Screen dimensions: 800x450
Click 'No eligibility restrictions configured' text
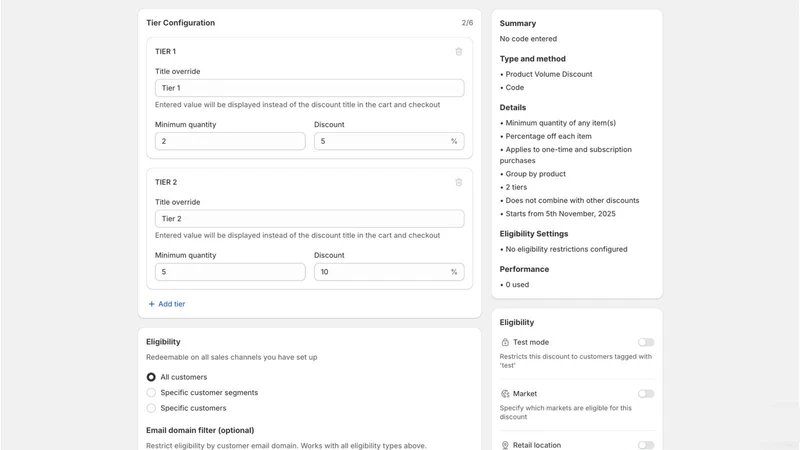click(x=566, y=249)
